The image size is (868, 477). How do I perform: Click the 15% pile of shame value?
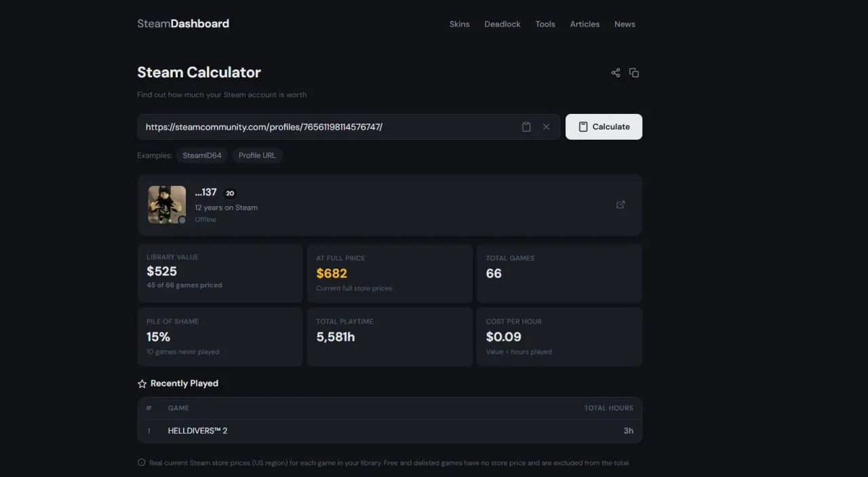pyautogui.click(x=158, y=337)
